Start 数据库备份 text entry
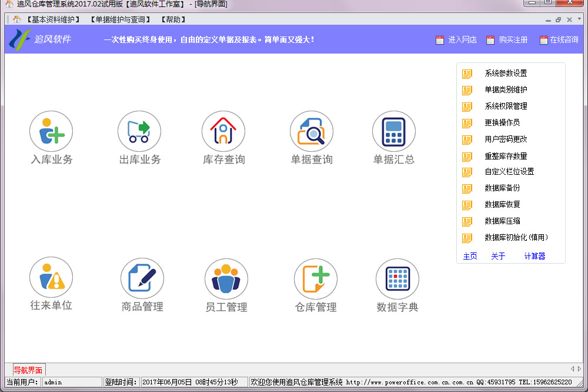The width and height of the screenshot is (588, 392). click(x=502, y=188)
